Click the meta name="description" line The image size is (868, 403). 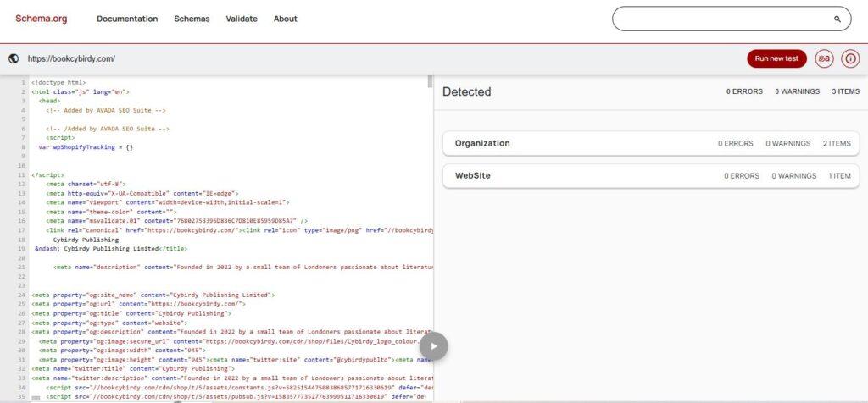(x=243, y=267)
